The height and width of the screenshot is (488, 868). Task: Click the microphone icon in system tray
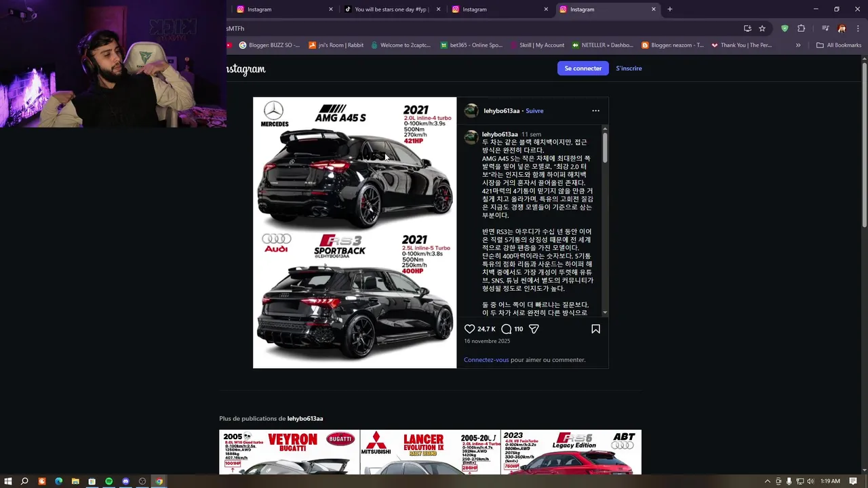point(789,481)
